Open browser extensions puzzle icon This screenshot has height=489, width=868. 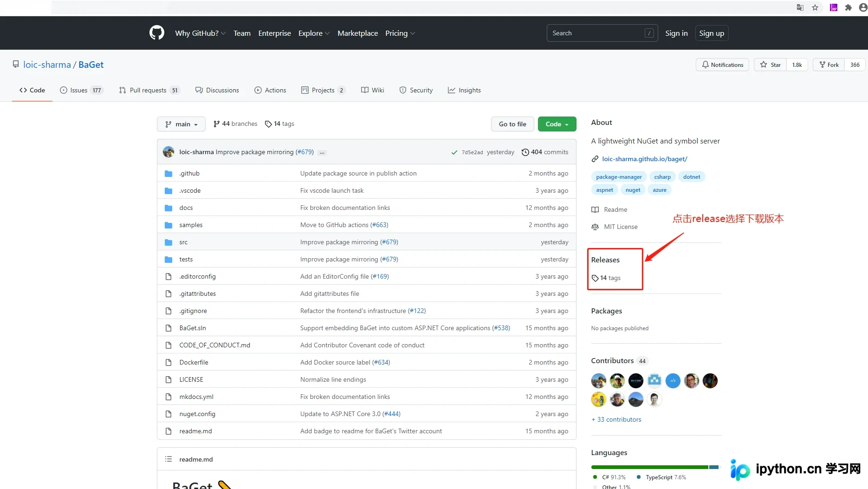(x=849, y=7)
